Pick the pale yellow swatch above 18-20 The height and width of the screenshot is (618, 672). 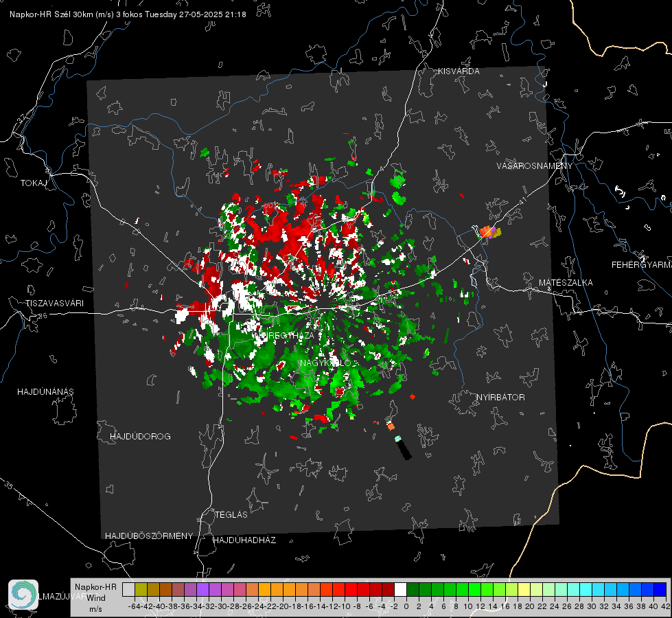(x=524, y=589)
